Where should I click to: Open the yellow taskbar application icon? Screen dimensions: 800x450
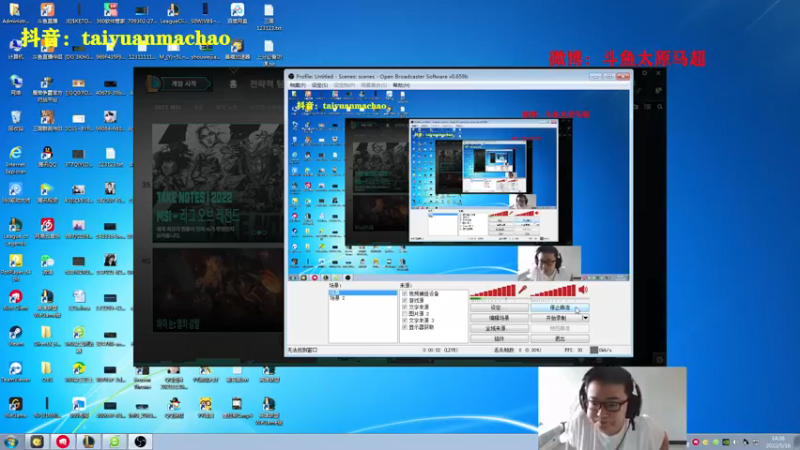[37, 441]
